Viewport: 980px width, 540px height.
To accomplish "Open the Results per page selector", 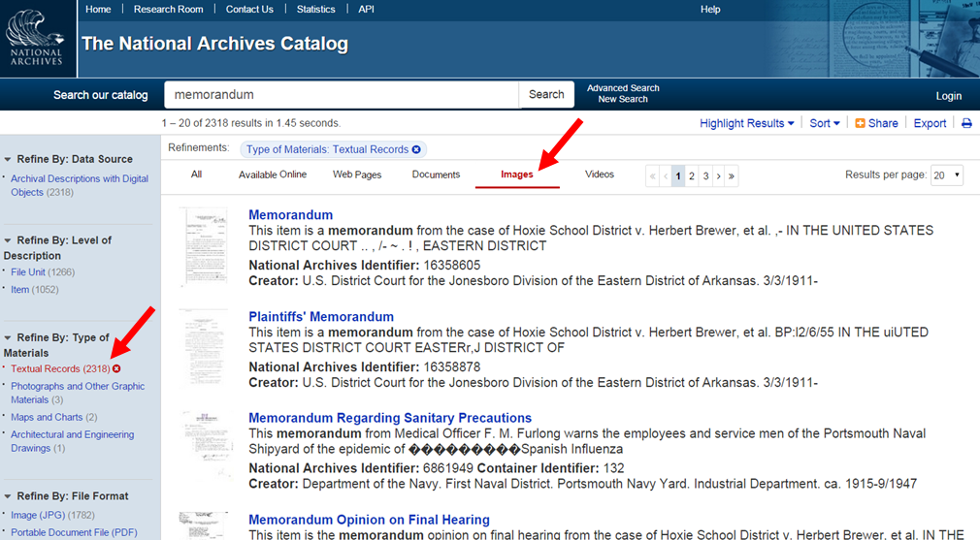I will pos(947,175).
